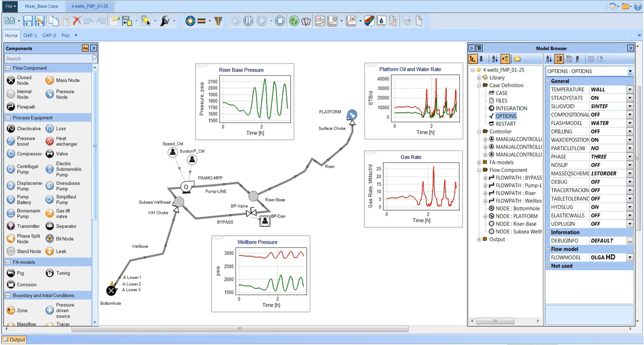644x345 pixels.
Task: Toggle the categorized view button in the properties toolbar
Action: click(x=559, y=59)
